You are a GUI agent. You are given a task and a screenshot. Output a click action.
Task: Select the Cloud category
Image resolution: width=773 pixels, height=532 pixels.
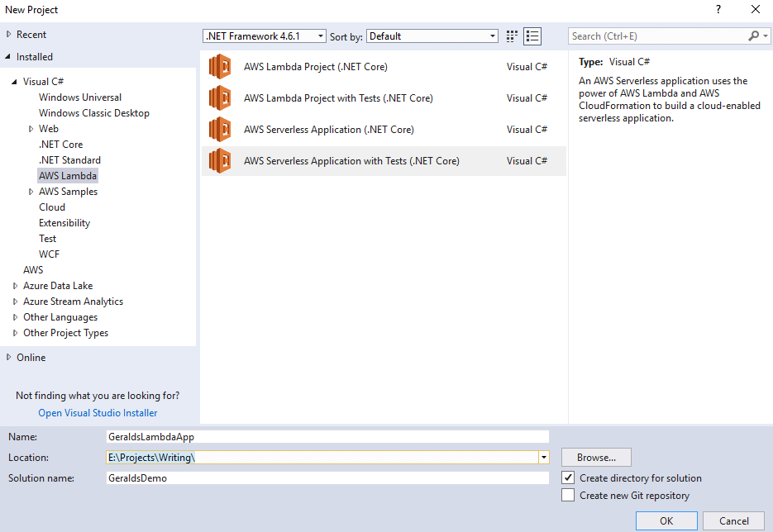(x=52, y=207)
